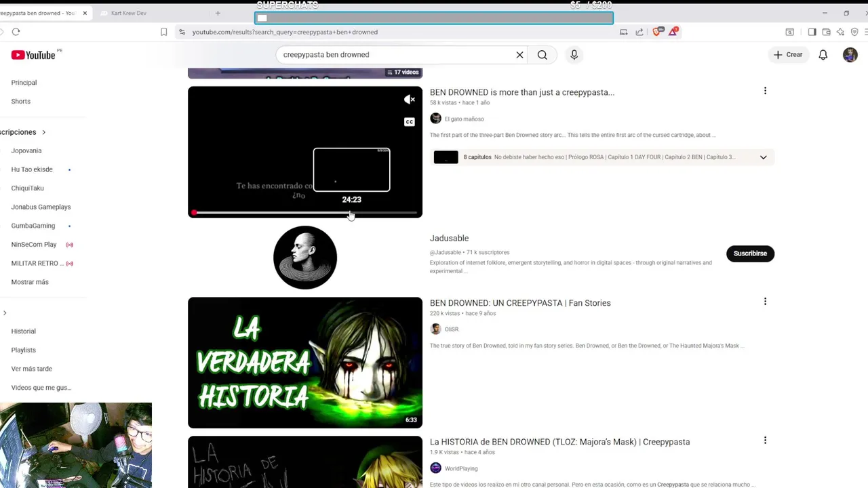Open the GumbaGaming subscription channel
The image size is (868, 488).
tap(33, 226)
